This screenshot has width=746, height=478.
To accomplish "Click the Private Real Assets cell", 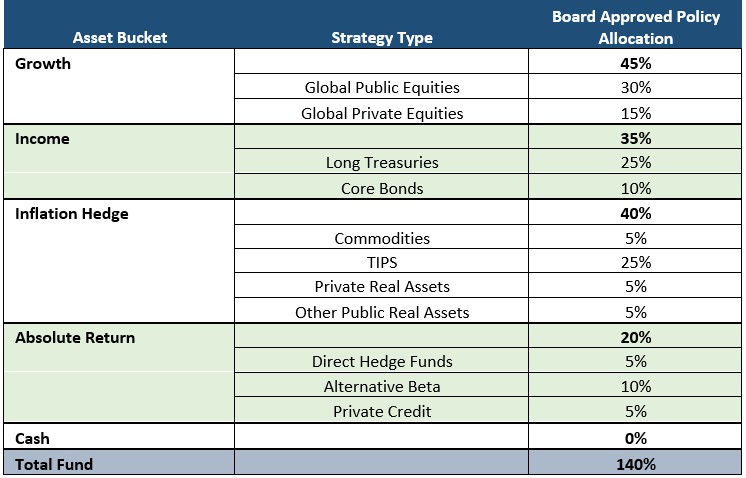I will pos(382,286).
